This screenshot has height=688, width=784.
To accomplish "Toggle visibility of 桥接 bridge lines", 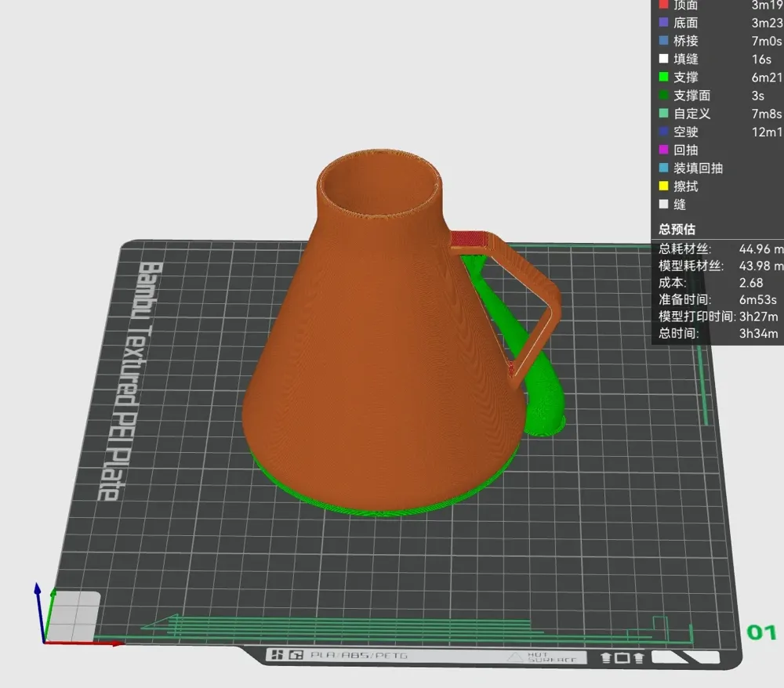I will pos(663,41).
